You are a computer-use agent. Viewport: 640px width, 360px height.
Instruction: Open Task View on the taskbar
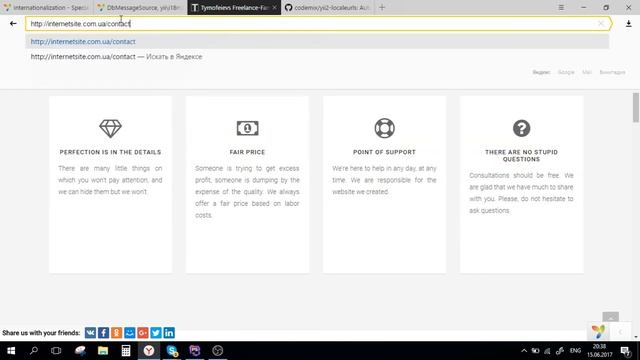tap(56, 351)
